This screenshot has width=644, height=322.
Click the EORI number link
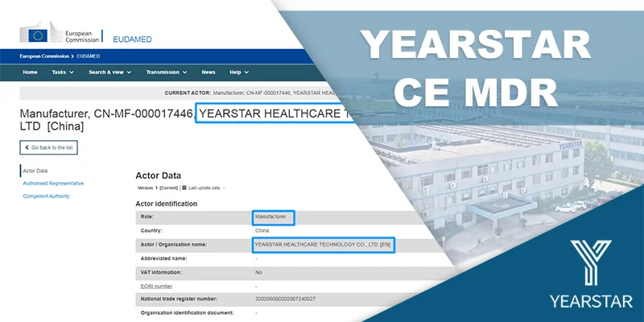pos(156,287)
